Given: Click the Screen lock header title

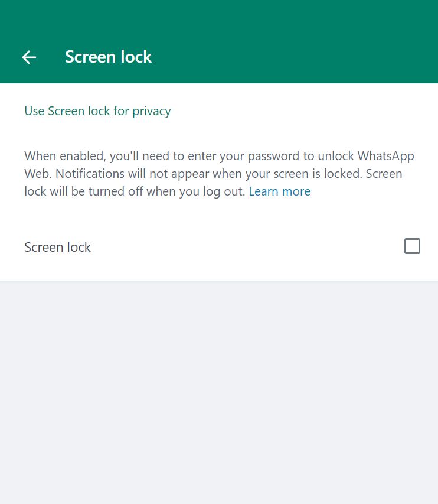Looking at the screenshot, I should coord(108,57).
